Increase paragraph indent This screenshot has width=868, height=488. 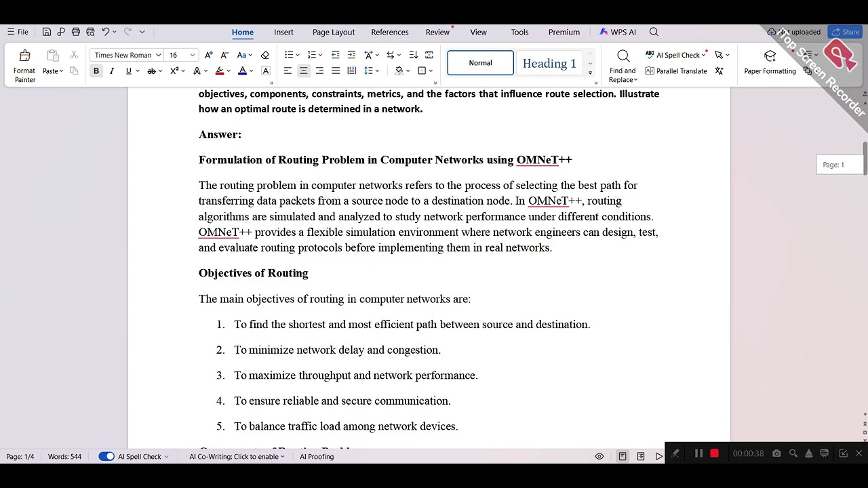351,55
